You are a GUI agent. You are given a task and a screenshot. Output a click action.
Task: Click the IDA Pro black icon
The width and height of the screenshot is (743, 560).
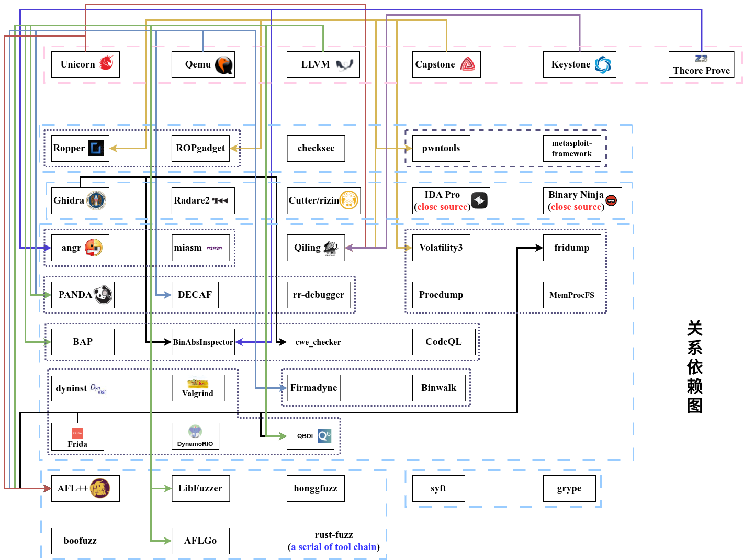tap(479, 200)
